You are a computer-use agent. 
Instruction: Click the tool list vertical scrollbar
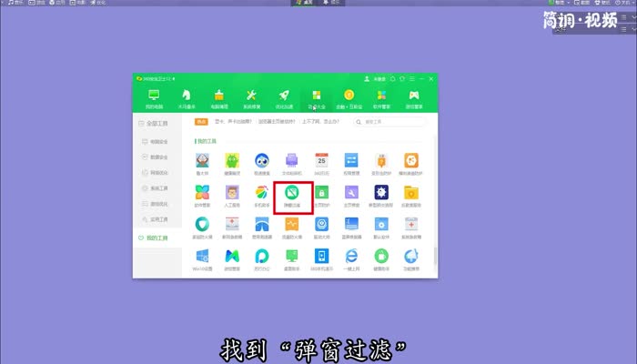(x=434, y=255)
